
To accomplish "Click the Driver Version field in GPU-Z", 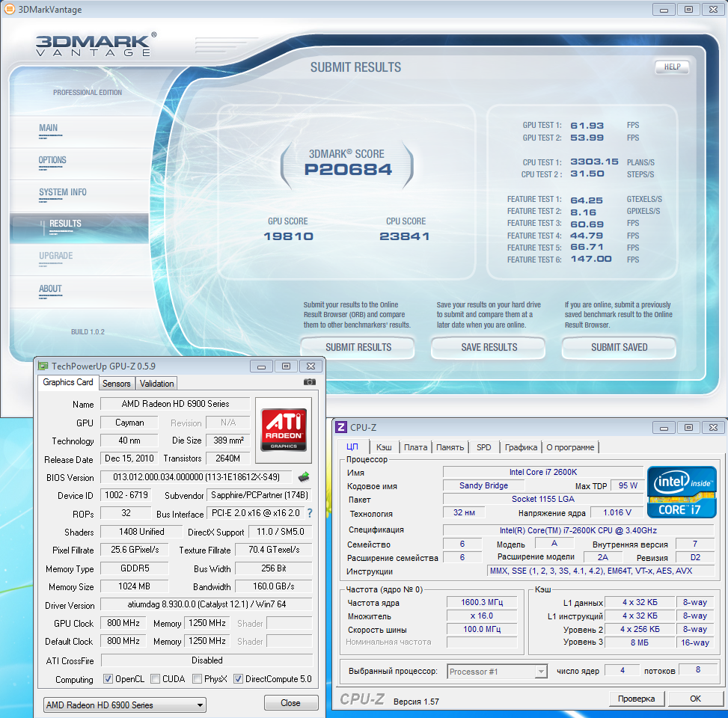I will (x=207, y=604).
